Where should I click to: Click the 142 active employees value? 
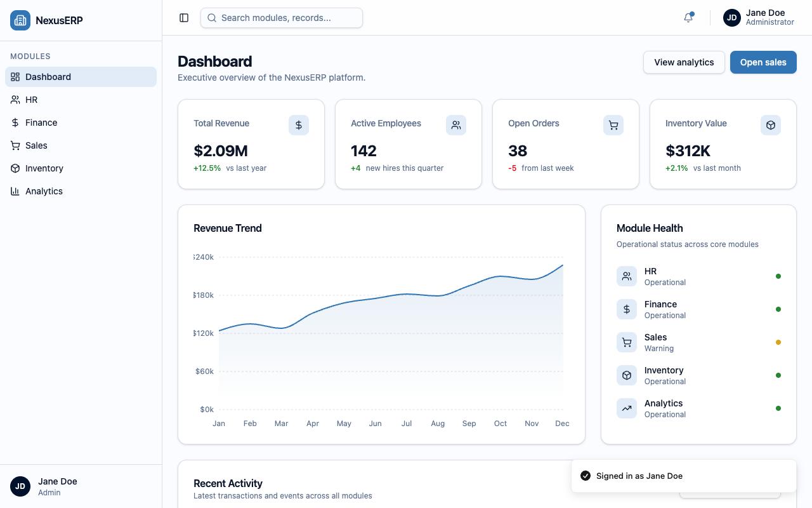(363, 151)
